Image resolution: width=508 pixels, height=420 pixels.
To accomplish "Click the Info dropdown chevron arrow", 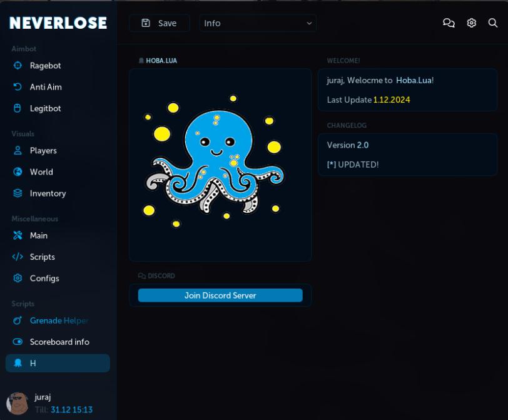I will (x=309, y=23).
